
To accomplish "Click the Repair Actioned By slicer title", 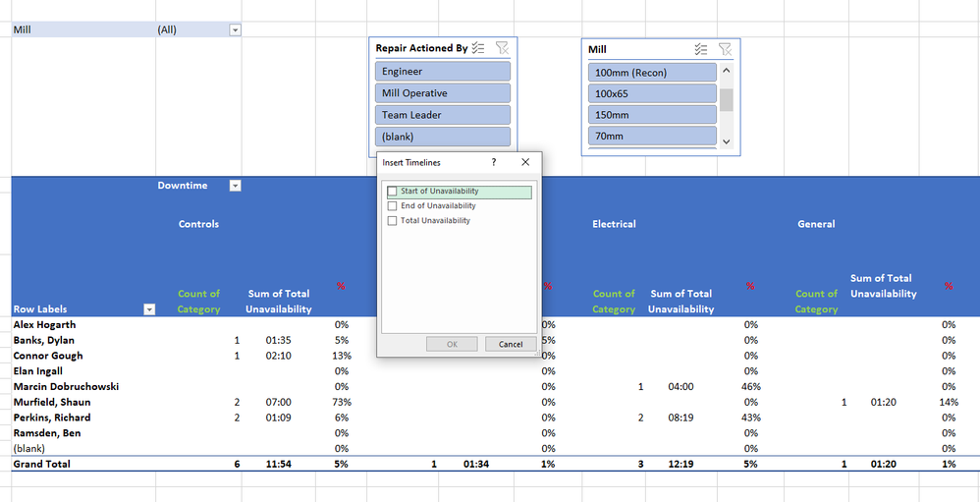I will 421,48.
